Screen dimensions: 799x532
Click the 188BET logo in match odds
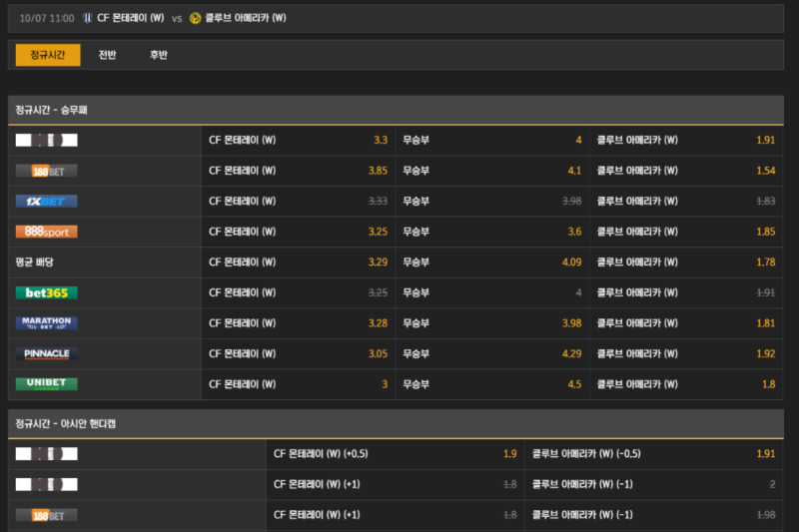47,171
